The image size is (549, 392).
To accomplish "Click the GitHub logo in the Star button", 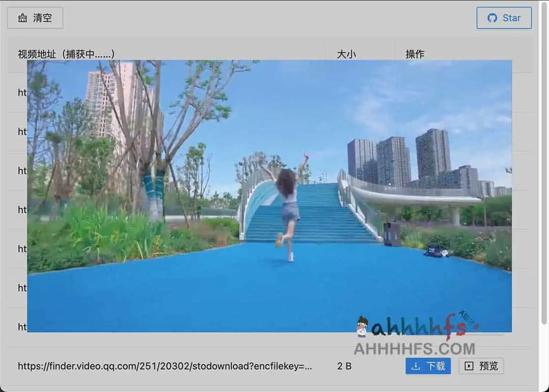I will click(x=492, y=18).
